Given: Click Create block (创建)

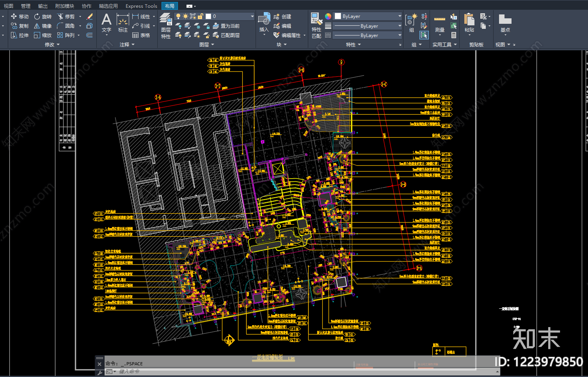Looking at the screenshot, I should tap(282, 16).
